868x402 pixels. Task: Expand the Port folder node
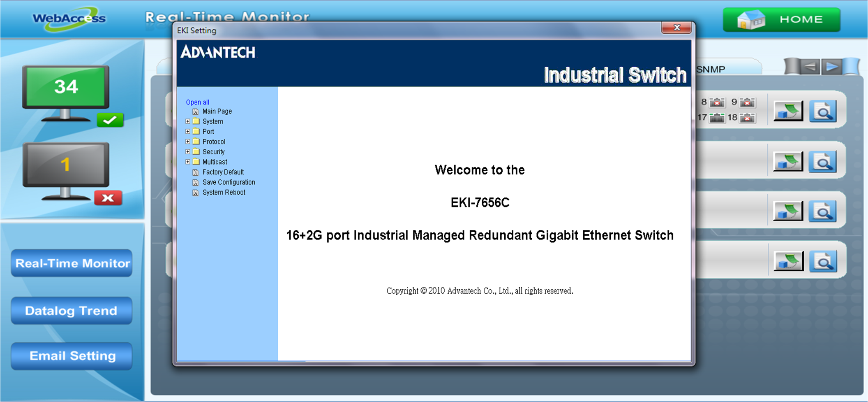[x=188, y=132]
